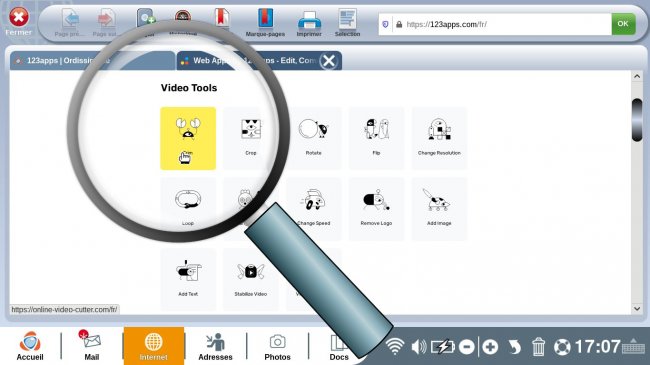Screen dimensions: 650x365
Task: Open the Crop video tool
Action: click(x=251, y=138)
